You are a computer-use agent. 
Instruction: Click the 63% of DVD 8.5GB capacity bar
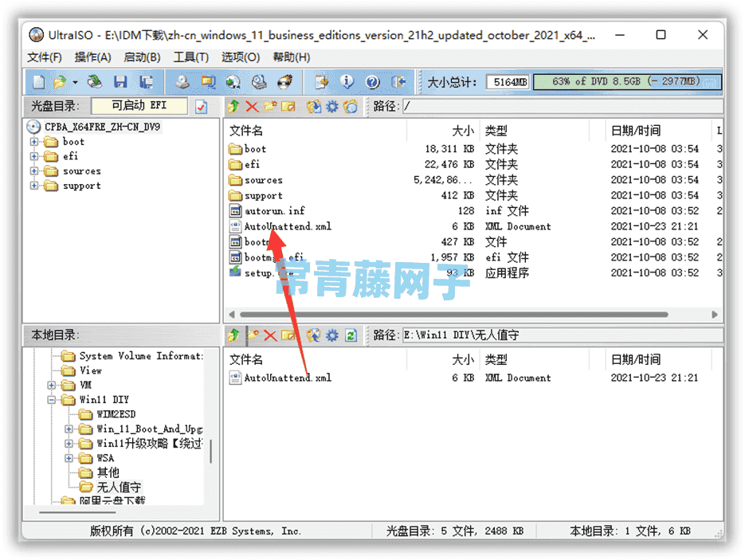click(627, 82)
